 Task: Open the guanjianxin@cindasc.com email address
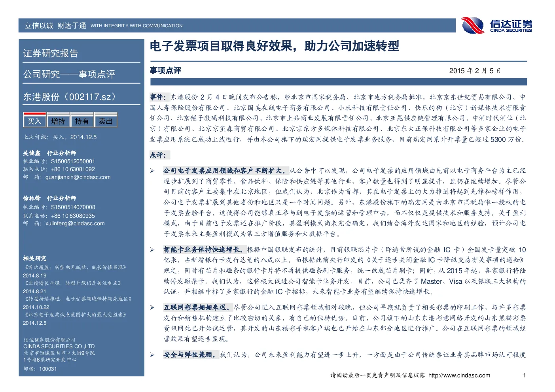tap(78, 177)
